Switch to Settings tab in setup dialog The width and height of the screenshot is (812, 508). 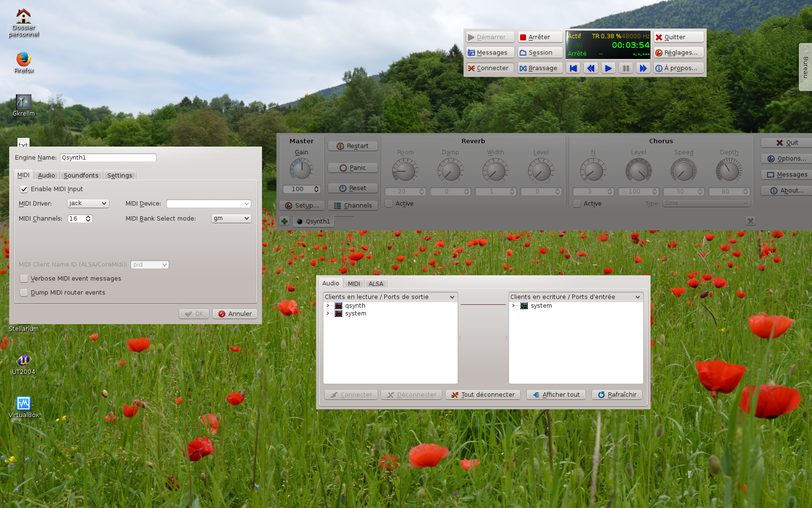pos(119,176)
